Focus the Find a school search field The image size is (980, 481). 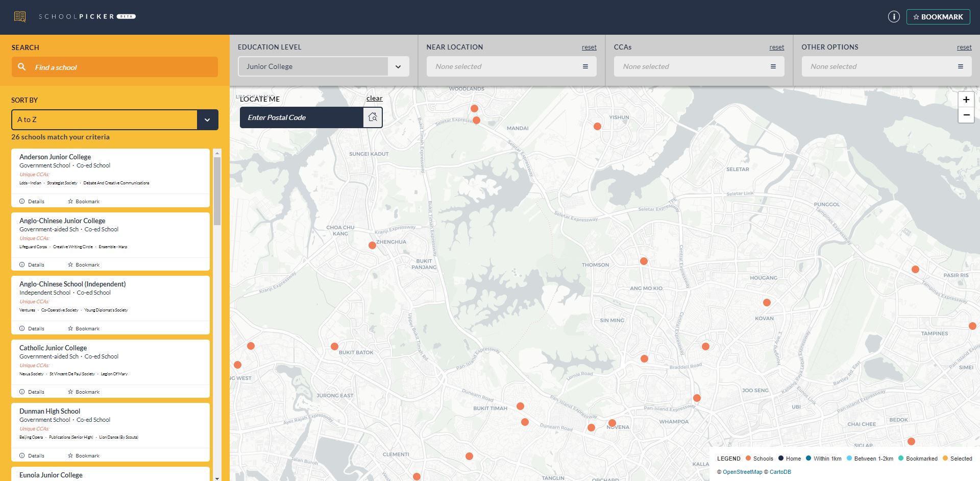tap(115, 67)
